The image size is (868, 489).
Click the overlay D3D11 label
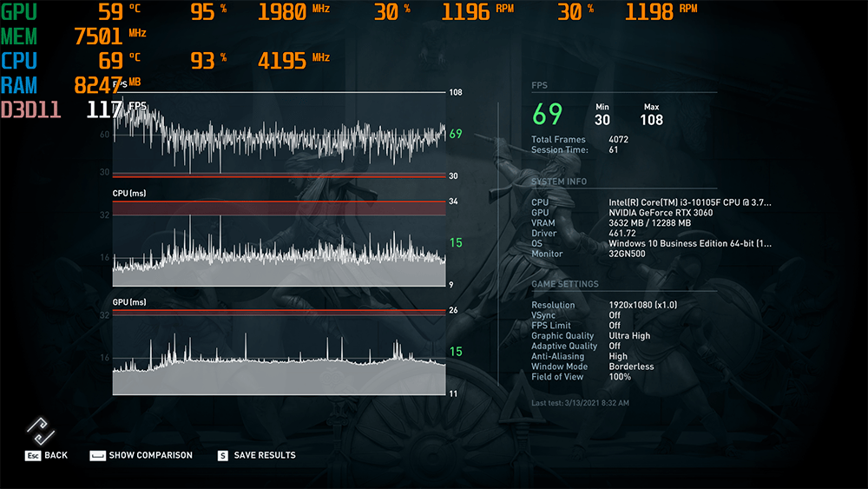point(30,109)
